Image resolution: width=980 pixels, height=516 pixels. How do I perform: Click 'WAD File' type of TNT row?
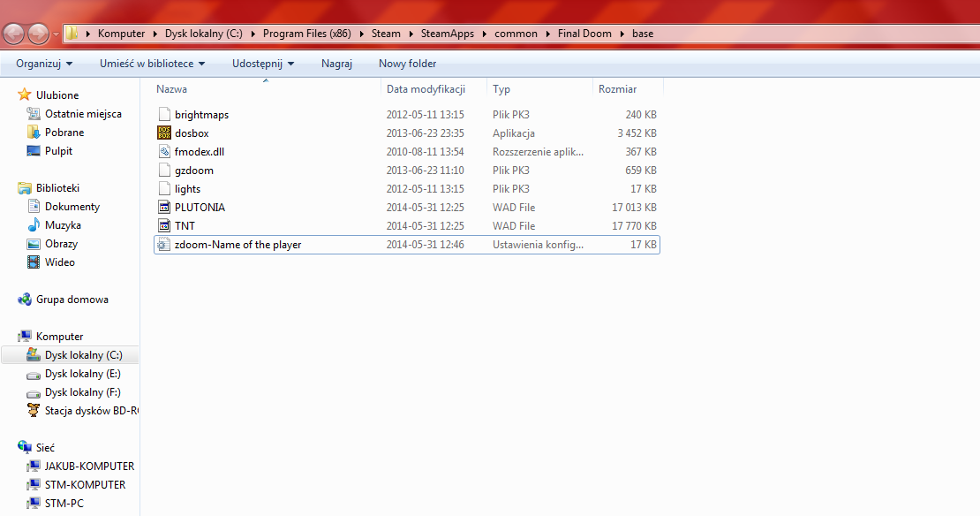point(514,226)
